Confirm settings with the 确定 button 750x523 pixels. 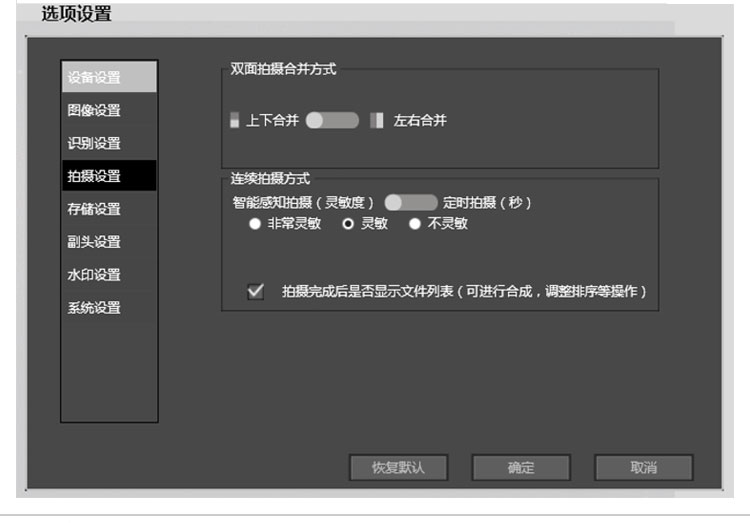[x=521, y=467]
